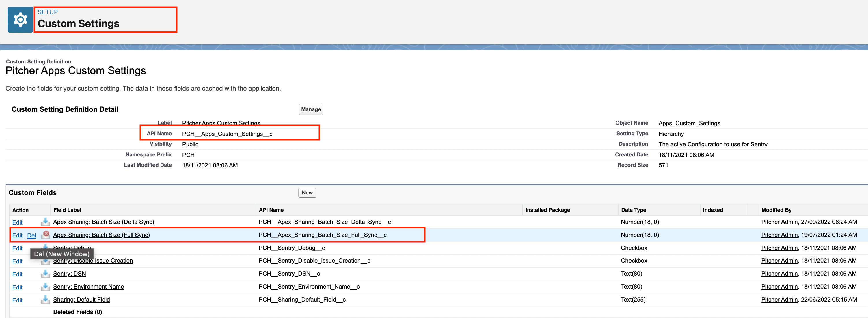This screenshot has height=318, width=868.
Task: Click the download icon beside Sentry: Environment Name
Action: pyautogui.click(x=46, y=287)
